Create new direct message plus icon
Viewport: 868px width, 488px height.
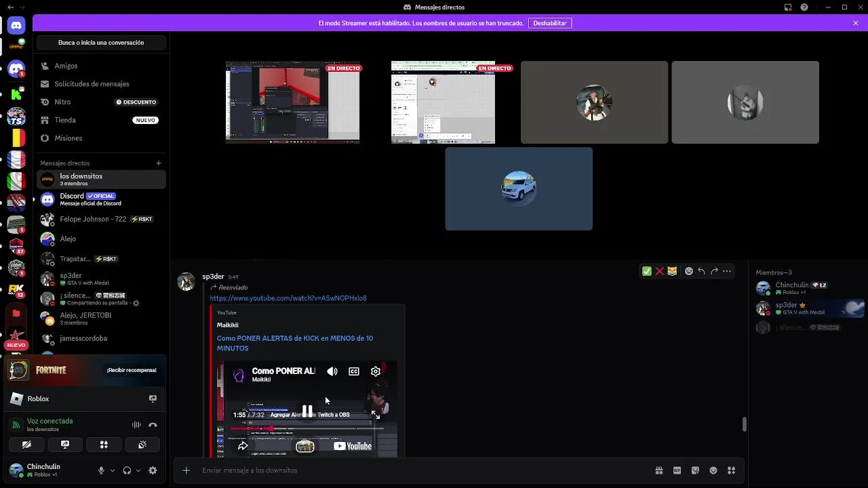(x=159, y=163)
